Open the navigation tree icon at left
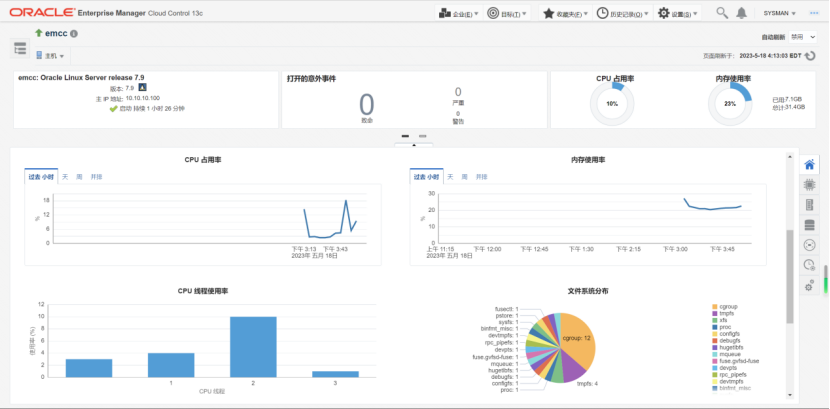830x409 pixels. (20, 49)
